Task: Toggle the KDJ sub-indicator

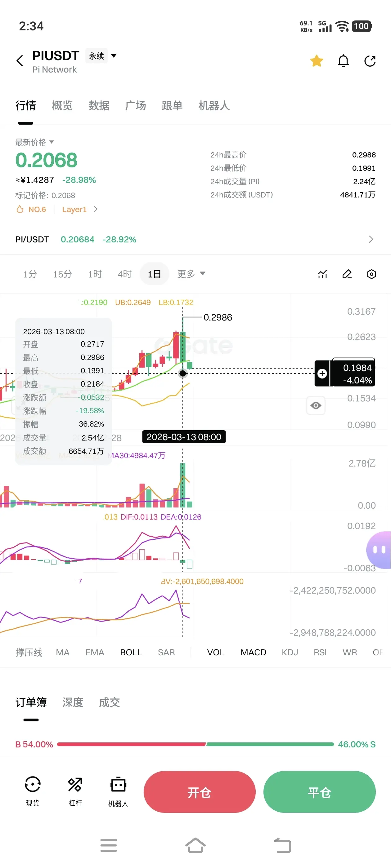Action: pyautogui.click(x=290, y=652)
